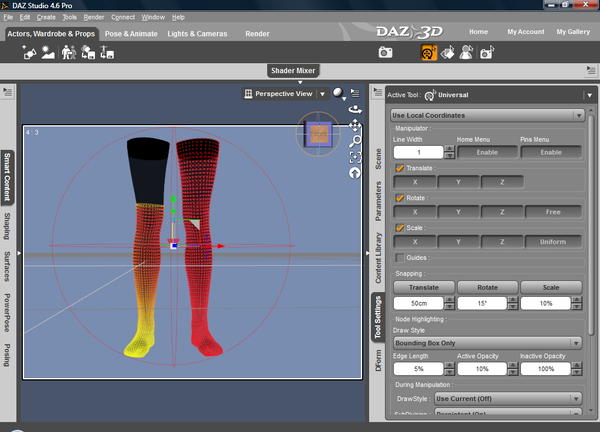
Task: Click the transfer utility toolbar icon
Action: (88, 52)
